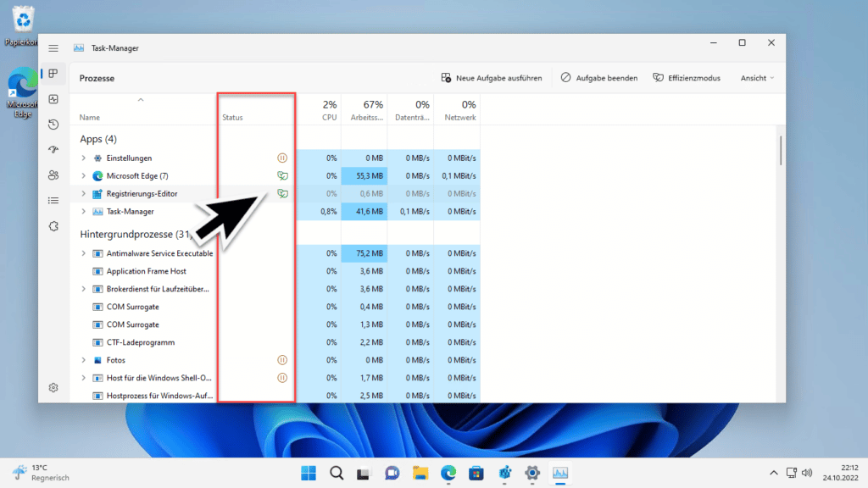
Task: Open Microsoft Edge desktop shortcut
Action: coord(22,92)
